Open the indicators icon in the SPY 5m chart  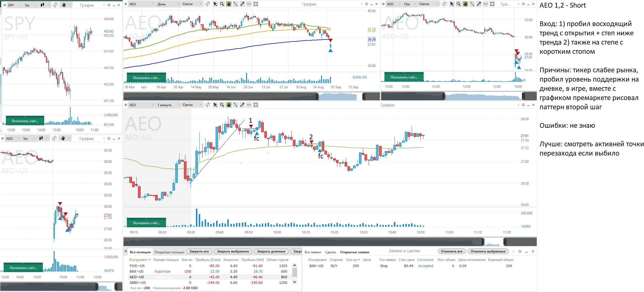pos(55,5)
